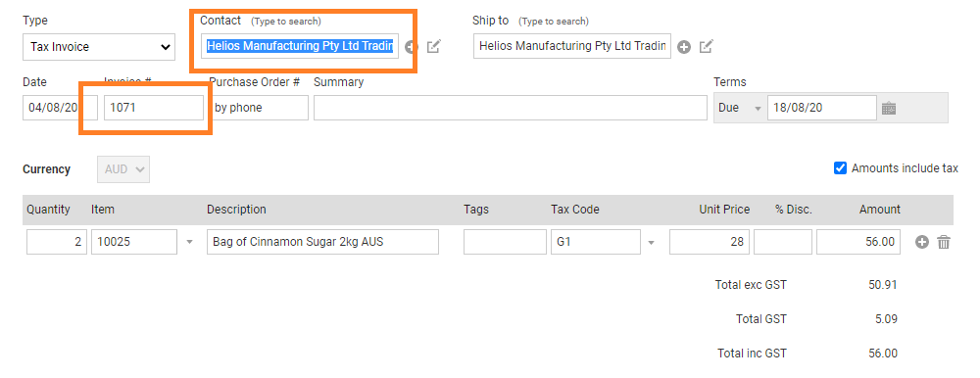The image size is (980, 378).
Task: Click the empty Summary field
Action: [x=510, y=108]
